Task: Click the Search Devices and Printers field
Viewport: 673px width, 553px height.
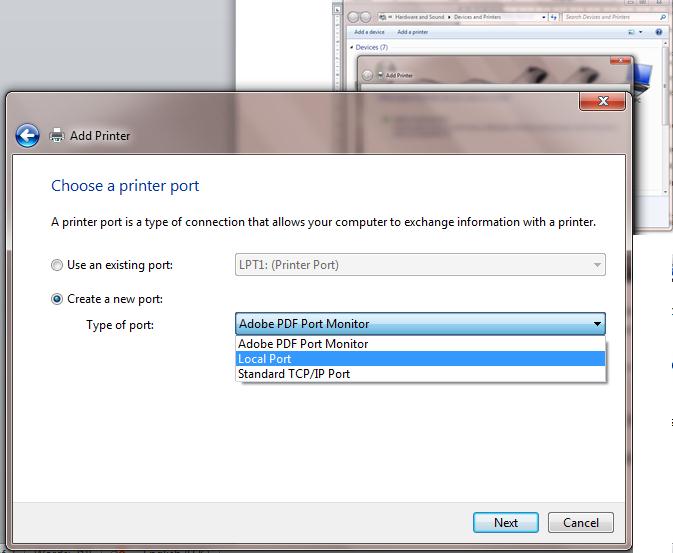Action: coord(605,17)
